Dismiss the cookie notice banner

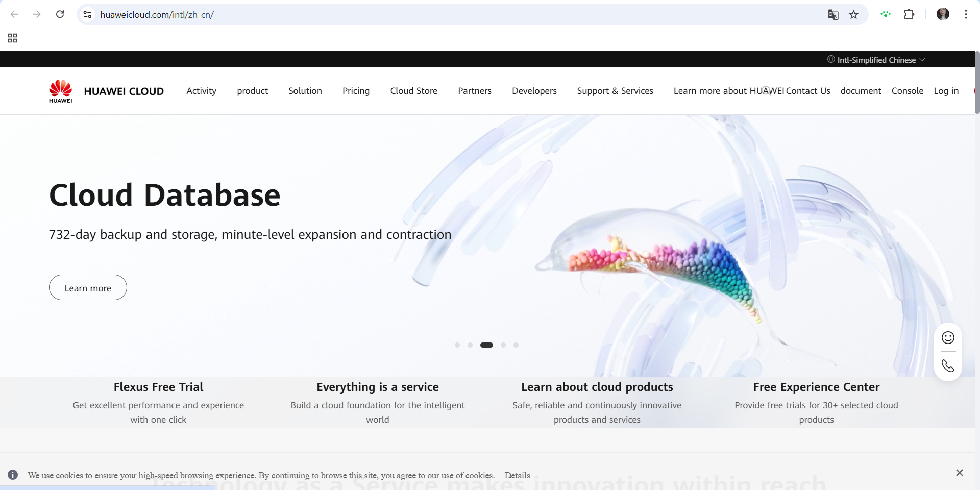coord(959,473)
